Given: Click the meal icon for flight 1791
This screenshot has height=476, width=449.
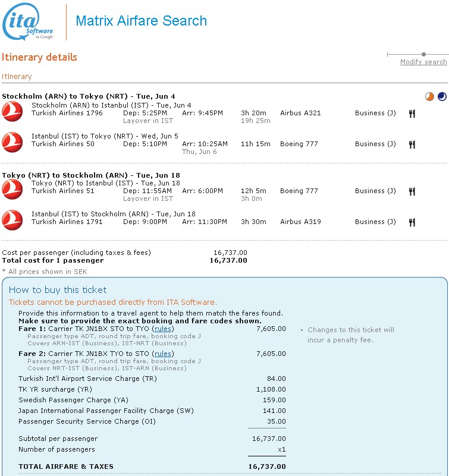Looking at the screenshot, I should coord(412,222).
